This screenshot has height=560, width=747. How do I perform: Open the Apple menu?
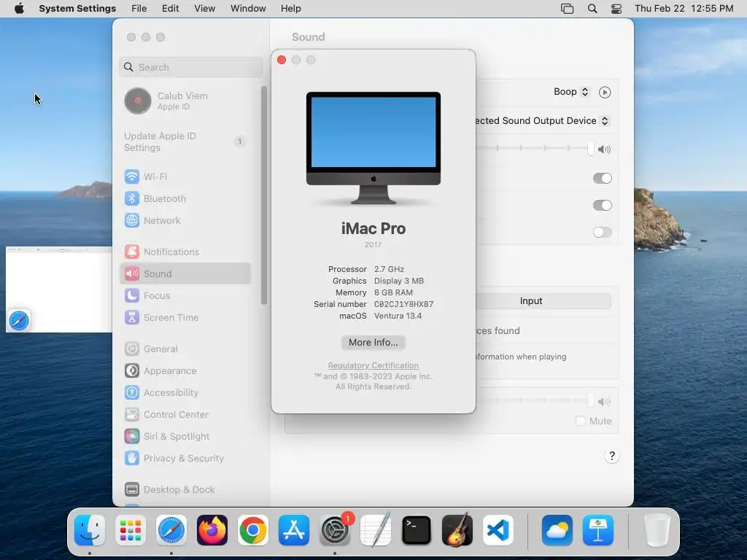point(19,9)
